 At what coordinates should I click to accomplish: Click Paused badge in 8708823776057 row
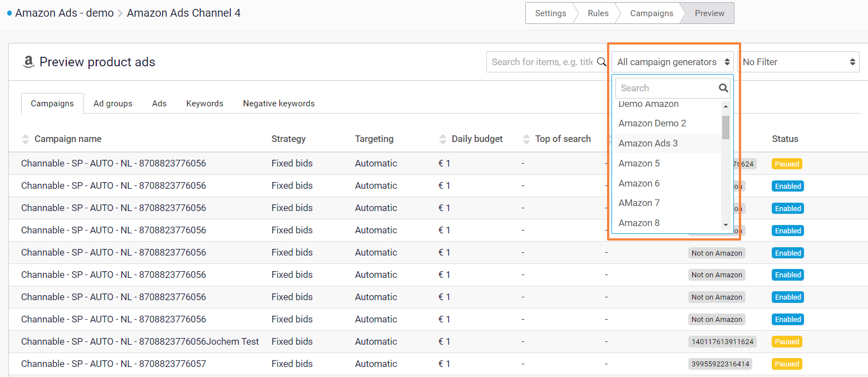787,364
